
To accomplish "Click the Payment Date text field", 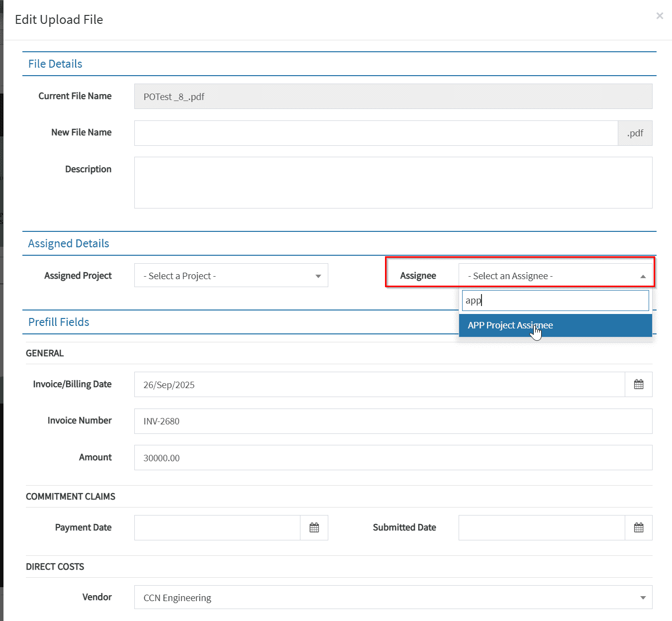I will tap(217, 528).
